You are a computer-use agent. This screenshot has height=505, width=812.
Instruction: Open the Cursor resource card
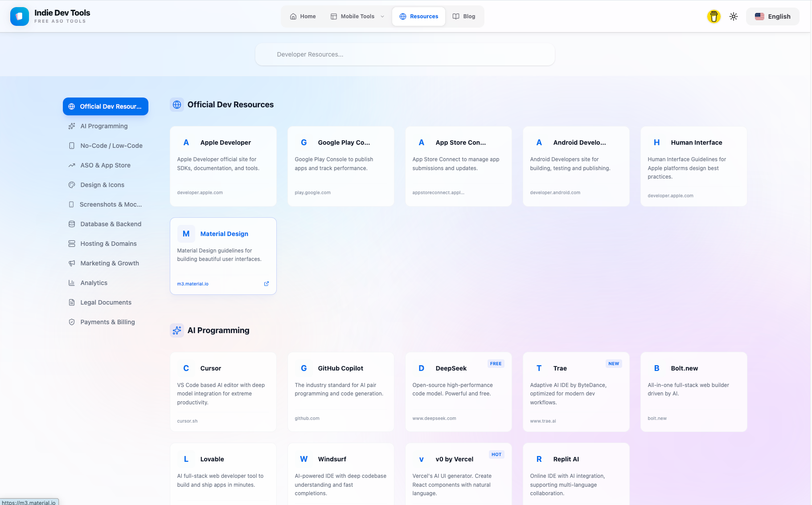[x=223, y=391]
